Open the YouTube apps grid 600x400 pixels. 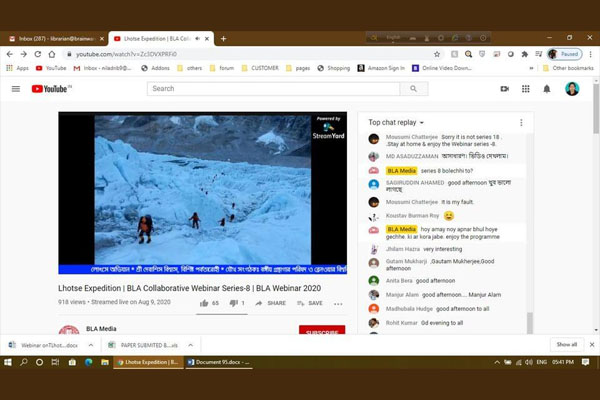[526, 89]
